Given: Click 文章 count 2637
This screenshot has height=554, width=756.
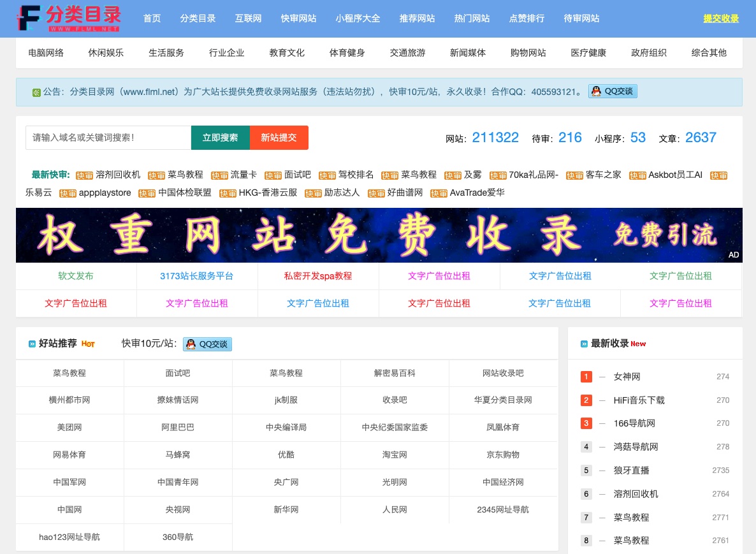Looking at the screenshot, I should [701, 138].
